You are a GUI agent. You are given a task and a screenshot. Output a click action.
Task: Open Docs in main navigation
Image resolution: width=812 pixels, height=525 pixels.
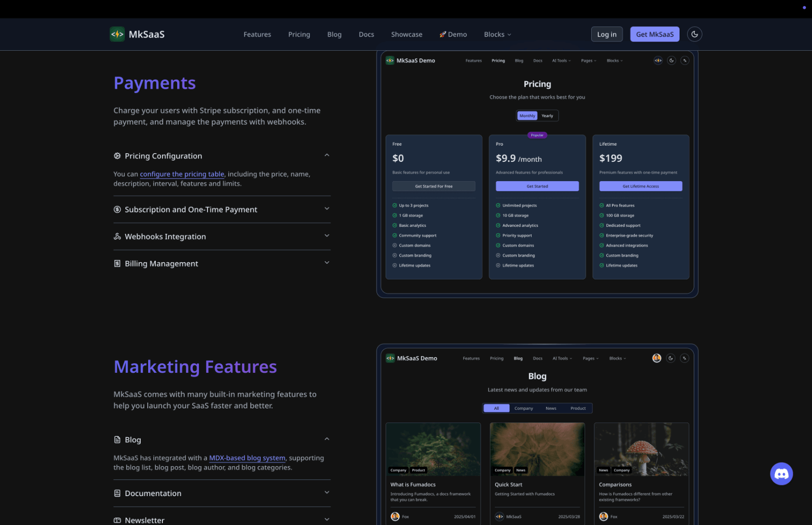(366, 34)
